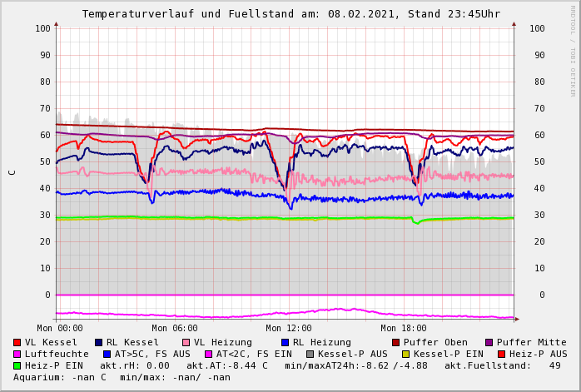Click the red VL Kessel legend swatch
Screen dimensions: 581x392
pos(17,343)
